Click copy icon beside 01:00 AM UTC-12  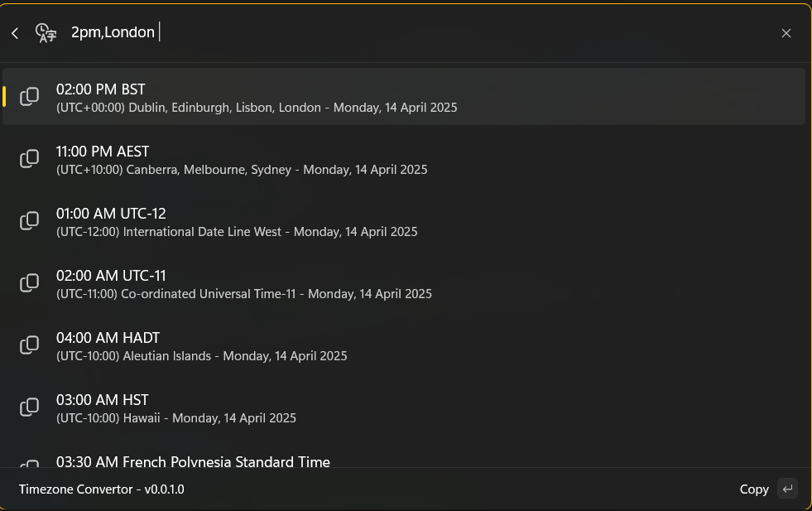click(29, 221)
